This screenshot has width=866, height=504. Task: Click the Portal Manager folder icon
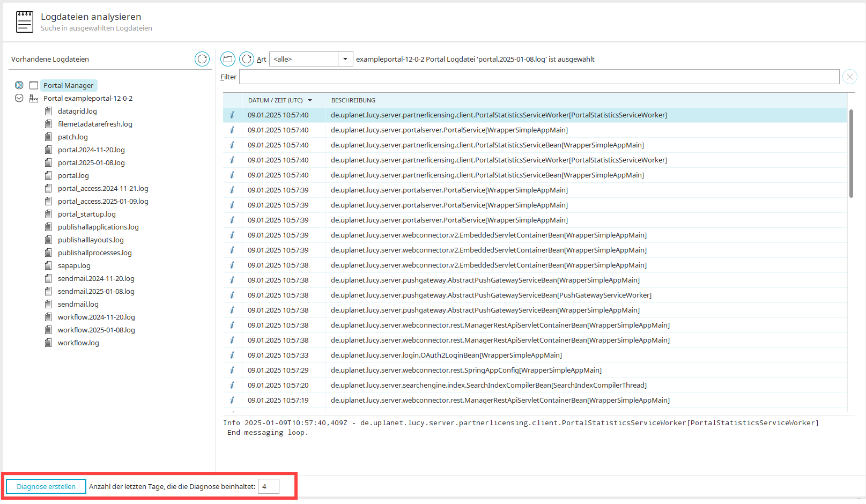34,85
